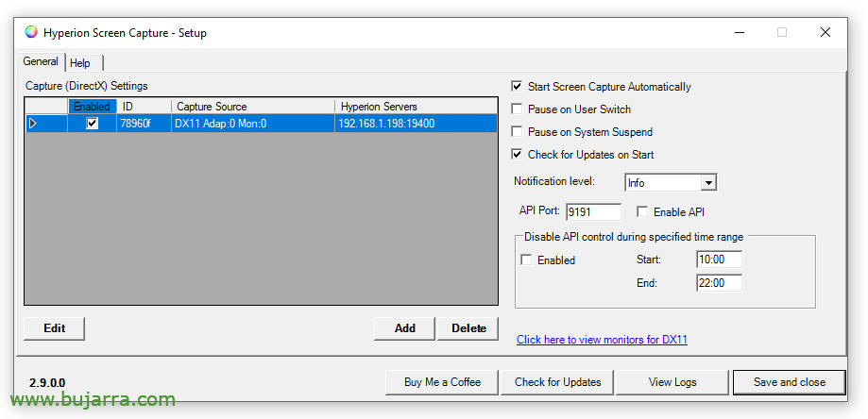The image size is (868, 419).
Task: Select the cell DX11 Adap:0 Mon:0
Action: [253, 124]
